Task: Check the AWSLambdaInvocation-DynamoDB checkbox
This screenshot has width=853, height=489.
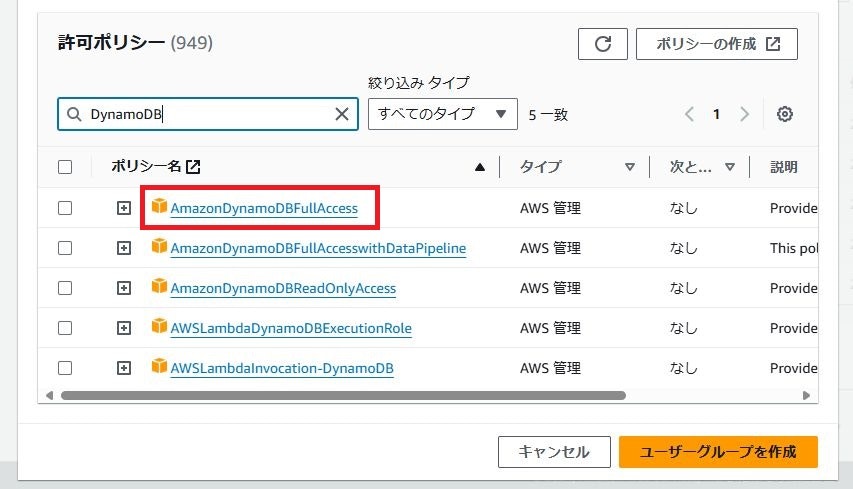Action: pyautogui.click(x=65, y=368)
